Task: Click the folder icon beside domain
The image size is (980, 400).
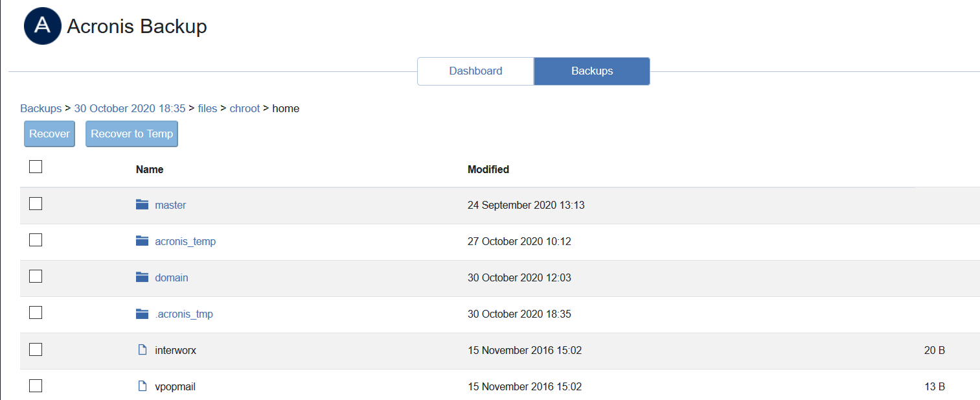Action: (x=142, y=277)
